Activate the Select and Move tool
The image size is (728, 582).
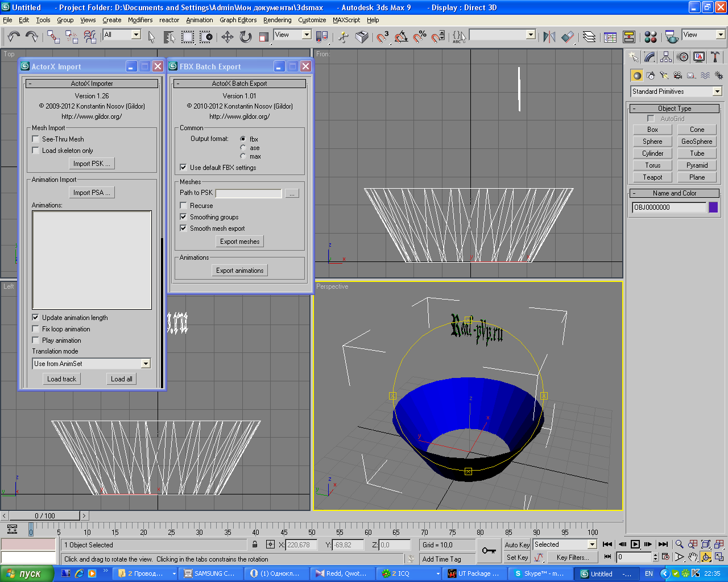(x=227, y=37)
